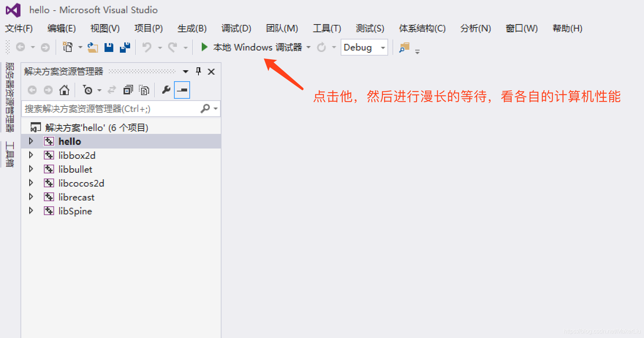The width and height of the screenshot is (644, 338).
Task: Click the undo arrow icon
Action: click(147, 47)
